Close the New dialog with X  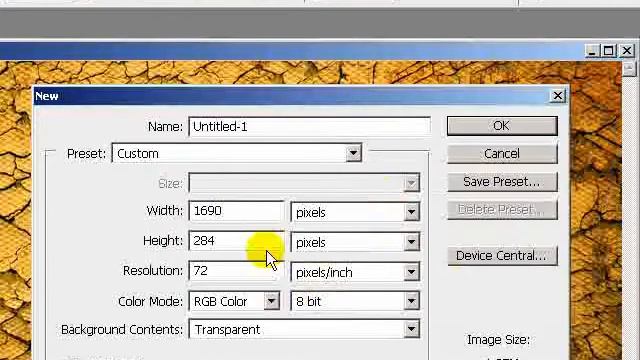(x=558, y=96)
